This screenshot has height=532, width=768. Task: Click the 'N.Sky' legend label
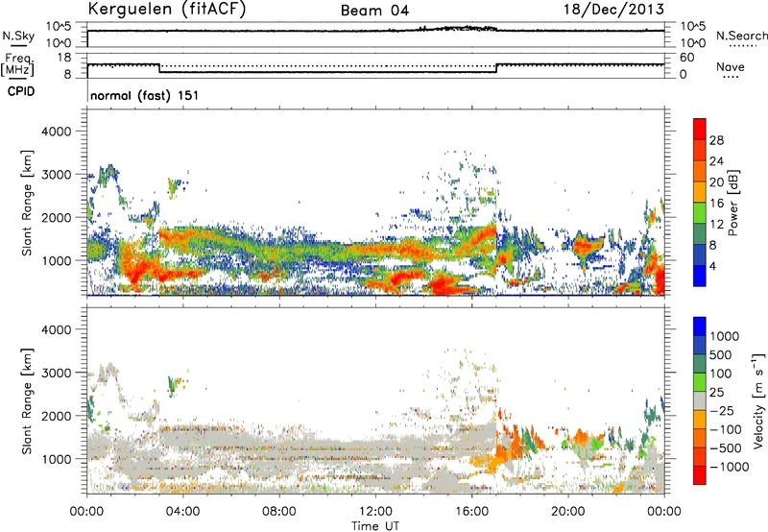[x=18, y=36]
